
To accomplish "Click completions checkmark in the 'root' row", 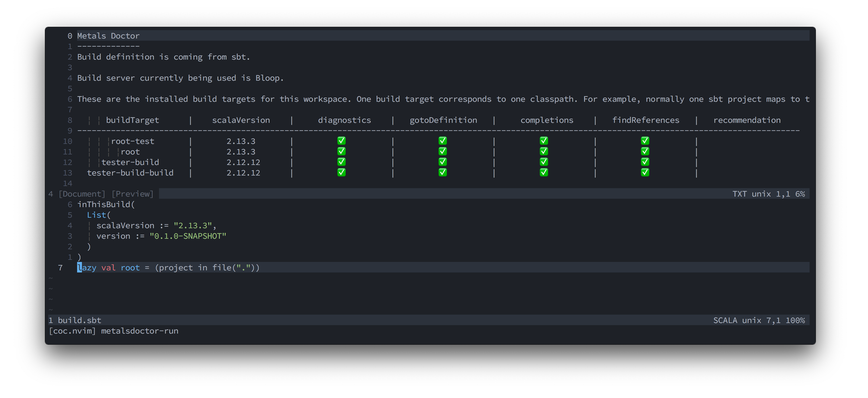I will point(544,151).
